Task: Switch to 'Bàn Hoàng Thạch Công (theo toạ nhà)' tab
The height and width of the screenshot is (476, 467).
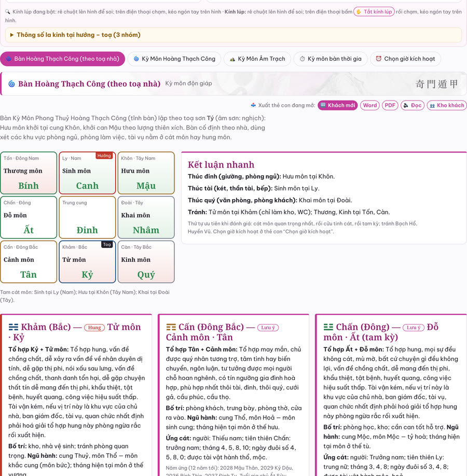Action: (63, 59)
